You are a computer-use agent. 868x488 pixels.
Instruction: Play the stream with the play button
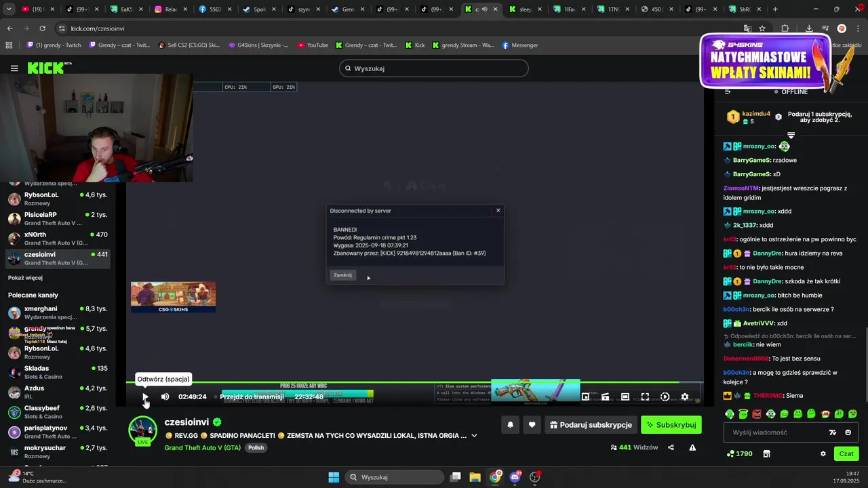[x=145, y=396]
